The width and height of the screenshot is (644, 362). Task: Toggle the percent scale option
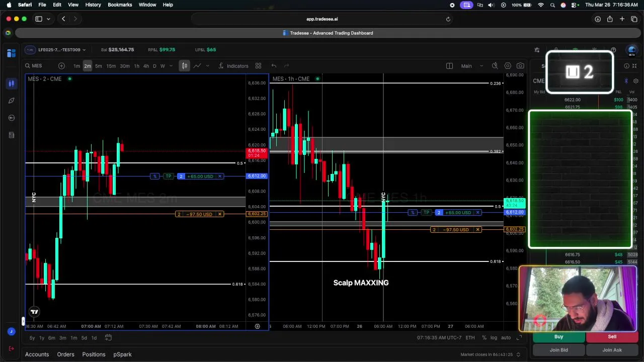(484, 338)
